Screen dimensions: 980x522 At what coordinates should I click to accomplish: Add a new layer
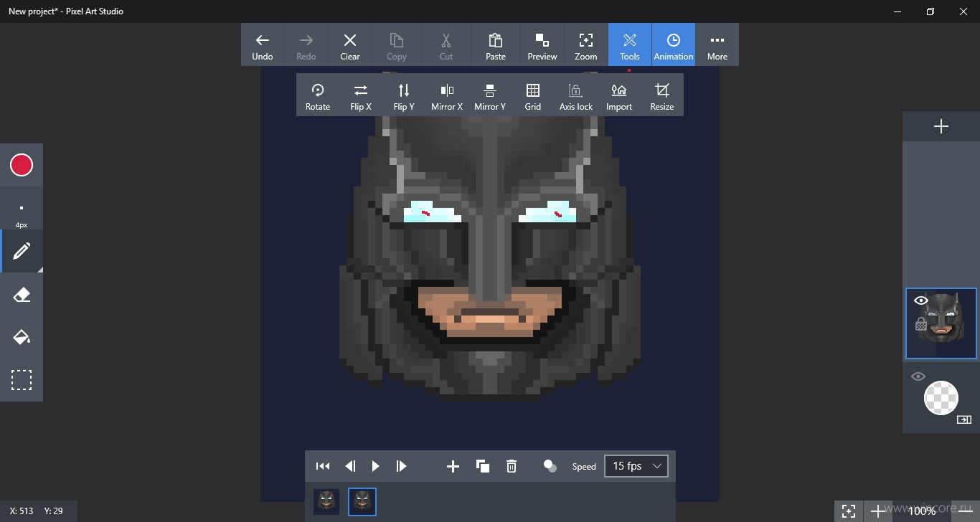(941, 126)
